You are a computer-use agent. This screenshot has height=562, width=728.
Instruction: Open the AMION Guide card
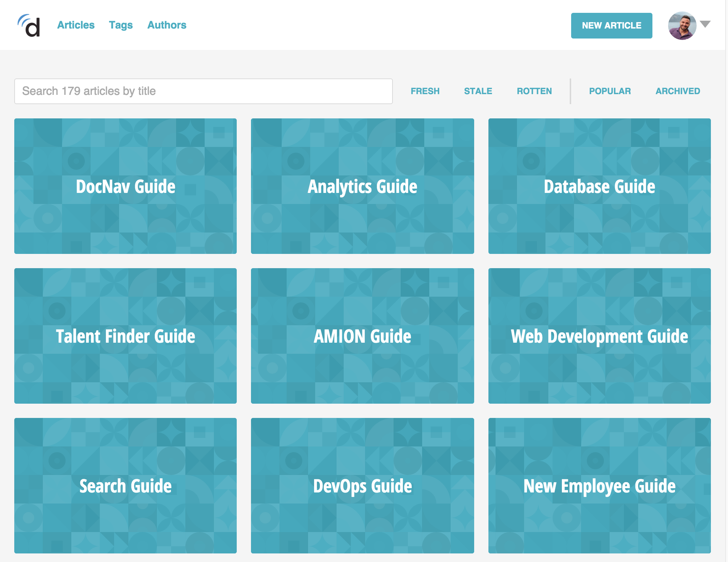click(x=363, y=336)
